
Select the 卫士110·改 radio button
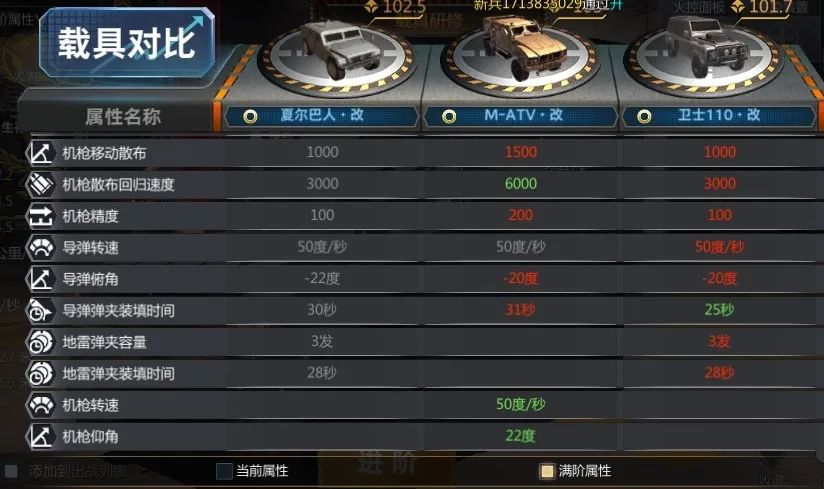coord(644,116)
